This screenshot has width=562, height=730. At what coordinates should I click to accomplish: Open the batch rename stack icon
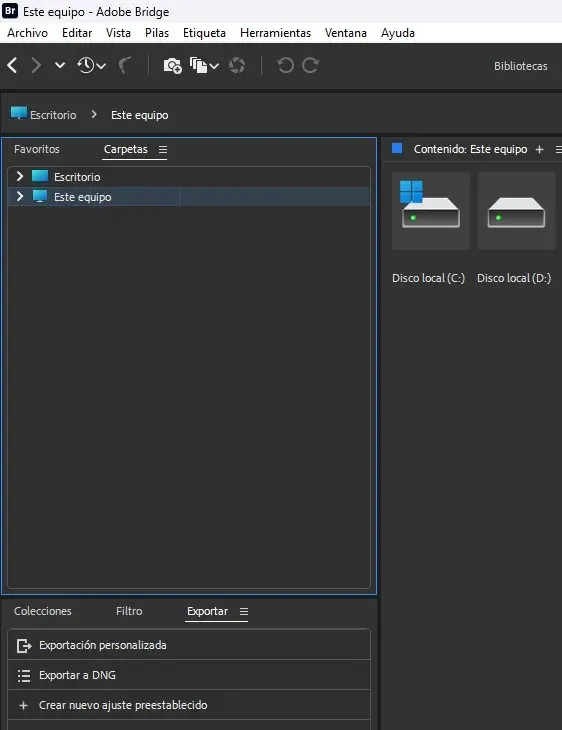[x=198, y=66]
